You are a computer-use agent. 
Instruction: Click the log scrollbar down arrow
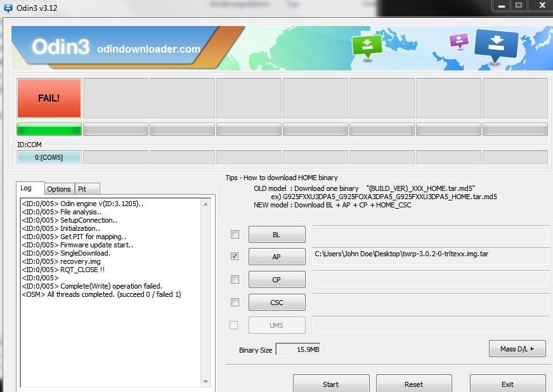pyautogui.click(x=205, y=382)
